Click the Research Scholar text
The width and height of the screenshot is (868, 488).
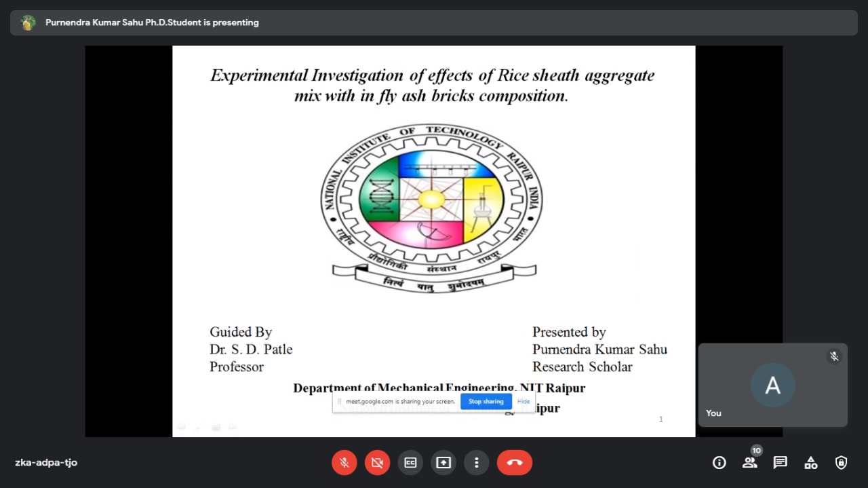point(582,367)
